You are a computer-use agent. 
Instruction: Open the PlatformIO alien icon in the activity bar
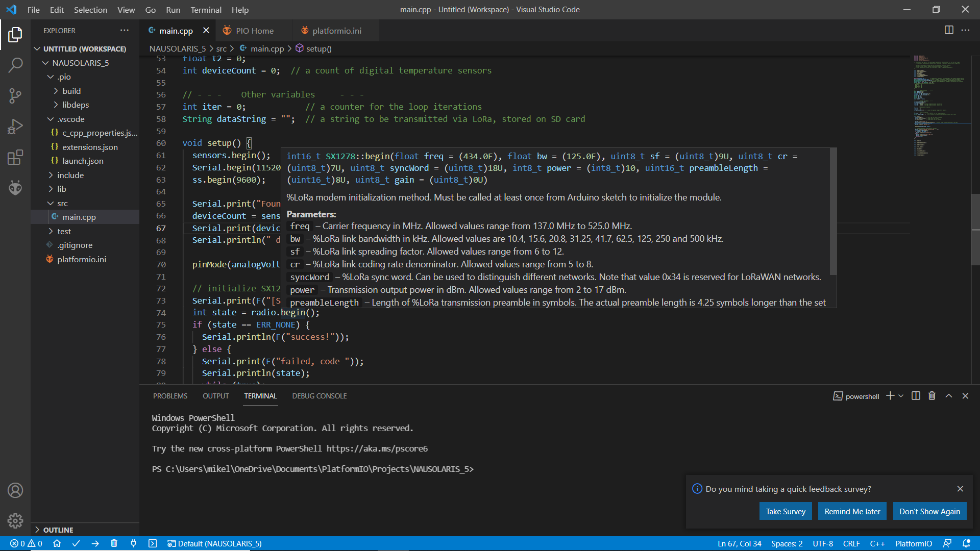15,187
